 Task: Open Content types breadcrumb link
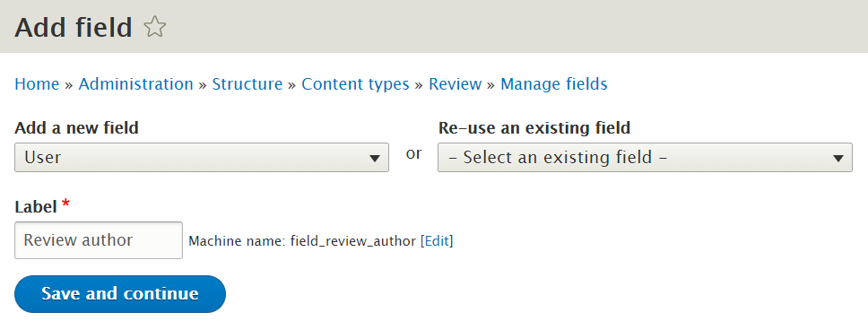click(x=355, y=84)
